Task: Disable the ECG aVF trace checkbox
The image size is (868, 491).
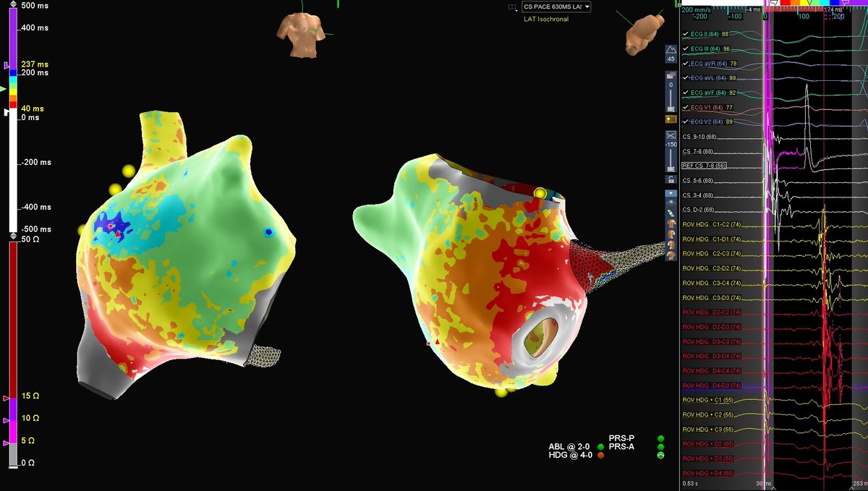Action: 685,93
